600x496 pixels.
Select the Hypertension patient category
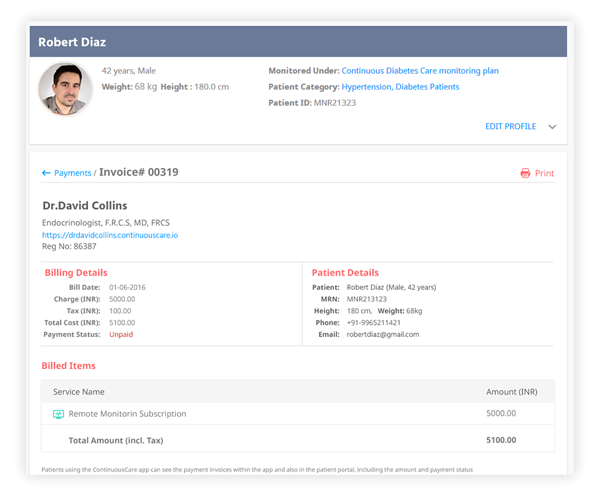point(366,87)
